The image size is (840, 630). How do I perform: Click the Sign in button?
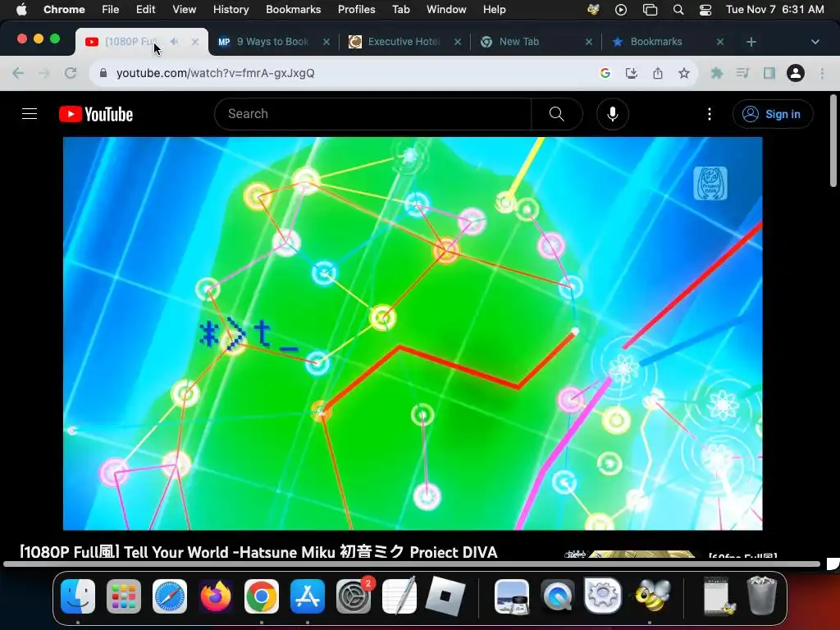pyautogui.click(x=773, y=113)
